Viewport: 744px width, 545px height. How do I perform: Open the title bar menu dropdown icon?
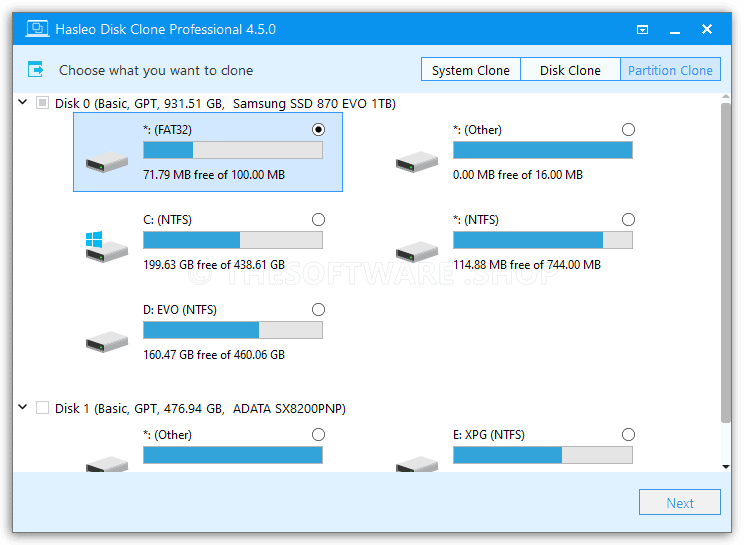(x=642, y=30)
